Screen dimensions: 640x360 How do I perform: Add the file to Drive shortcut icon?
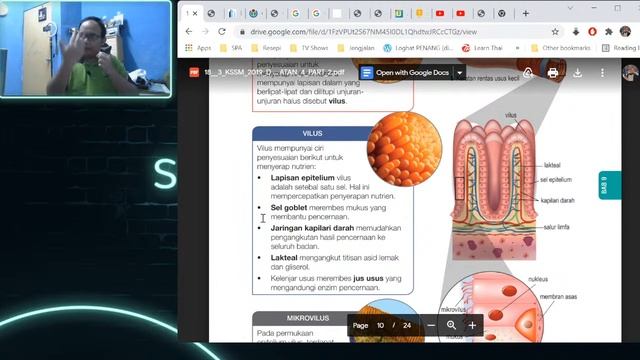click(528, 73)
